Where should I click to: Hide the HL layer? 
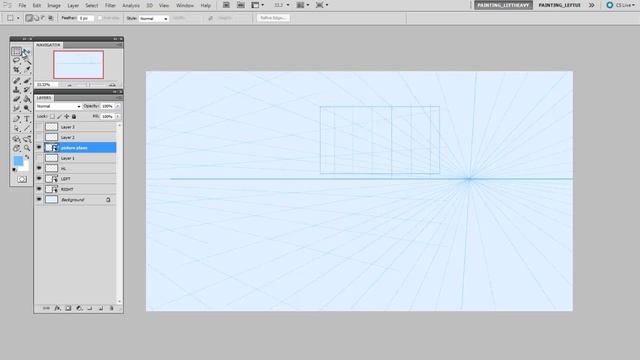(39, 168)
